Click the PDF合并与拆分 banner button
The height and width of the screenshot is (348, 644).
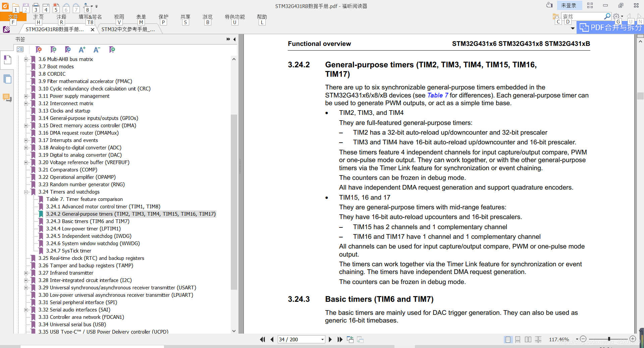pos(610,27)
